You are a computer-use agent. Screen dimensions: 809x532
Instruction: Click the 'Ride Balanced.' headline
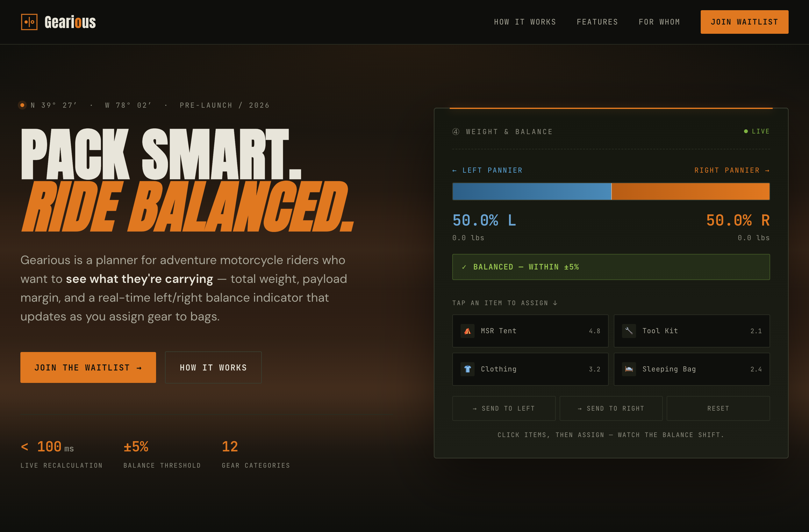[188, 206]
